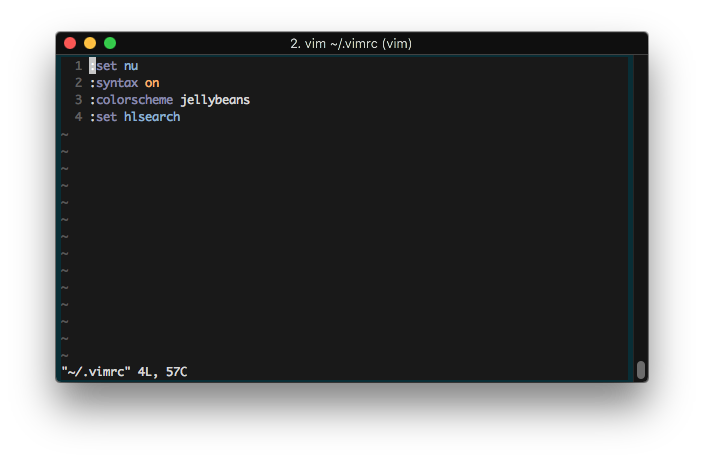Click the window title '2. vim ~/.vimrc (vim)'

[x=351, y=44]
